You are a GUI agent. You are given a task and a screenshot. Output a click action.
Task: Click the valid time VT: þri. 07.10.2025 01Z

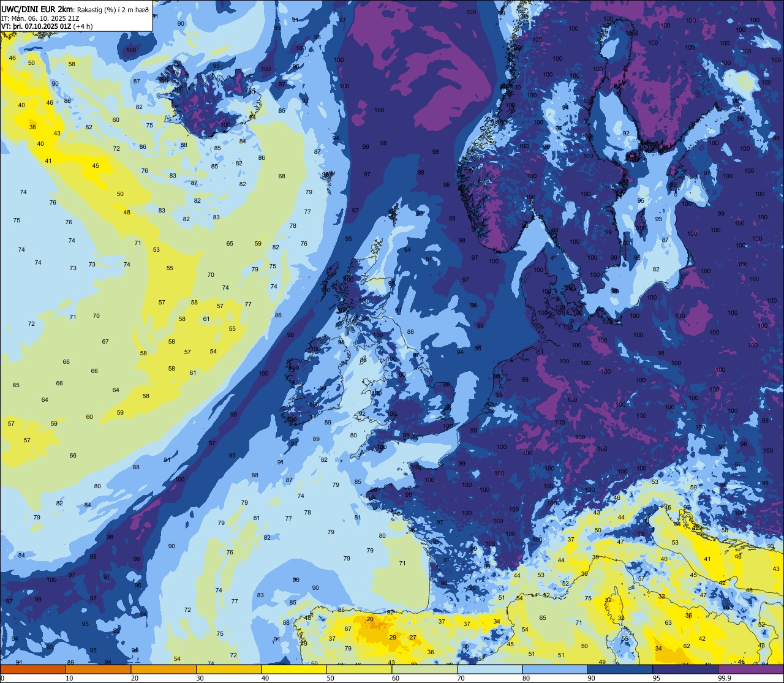pyautogui.click(x=36, y=26)
